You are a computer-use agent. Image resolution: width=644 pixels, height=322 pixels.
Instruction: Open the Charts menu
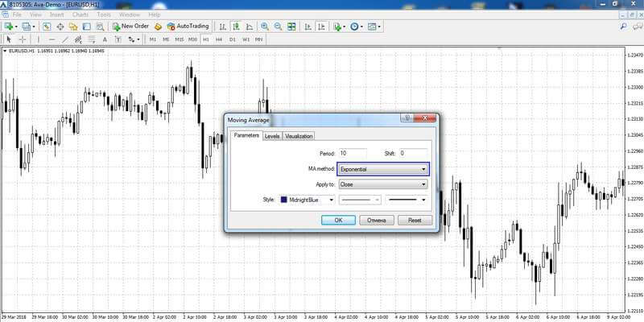[x=80, y=14]
